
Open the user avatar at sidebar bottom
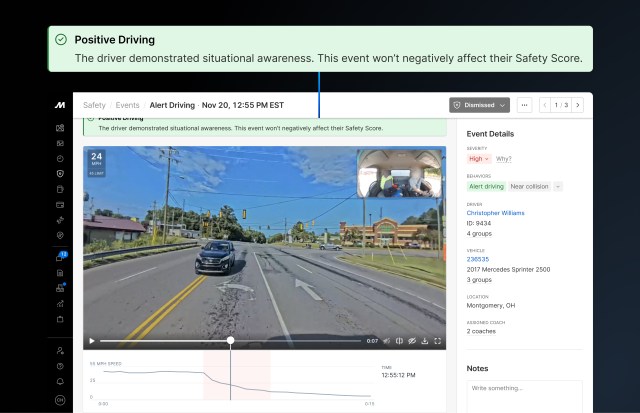60,400
